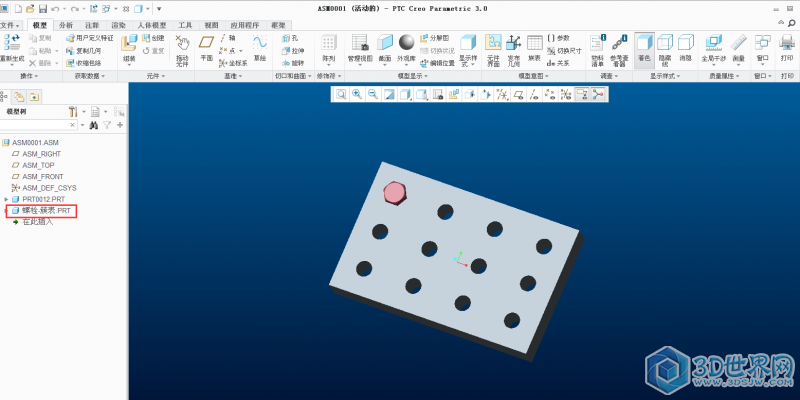Toggle 消隐 no-hidden display style
This screenshot has width=800, height=400.
point(685,46)
